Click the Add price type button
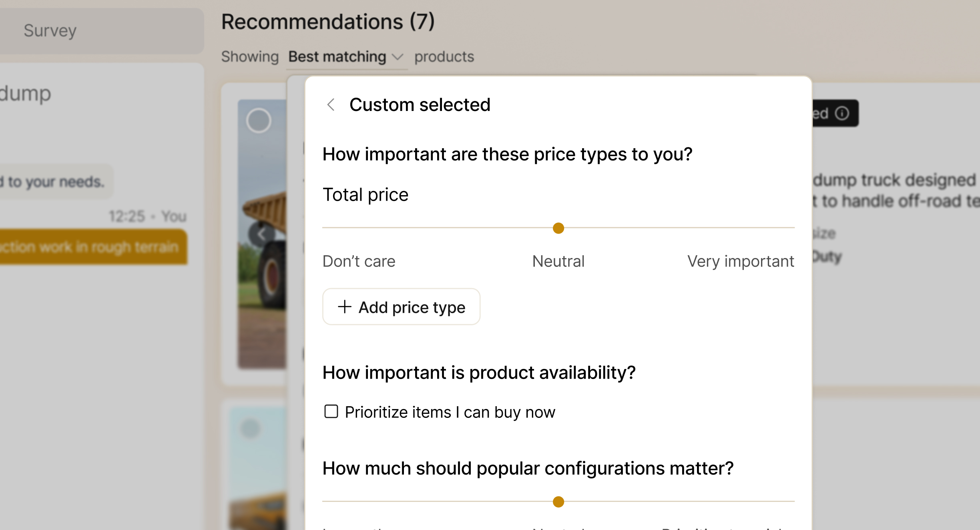980x530 pixels. [x=401, y=307]
